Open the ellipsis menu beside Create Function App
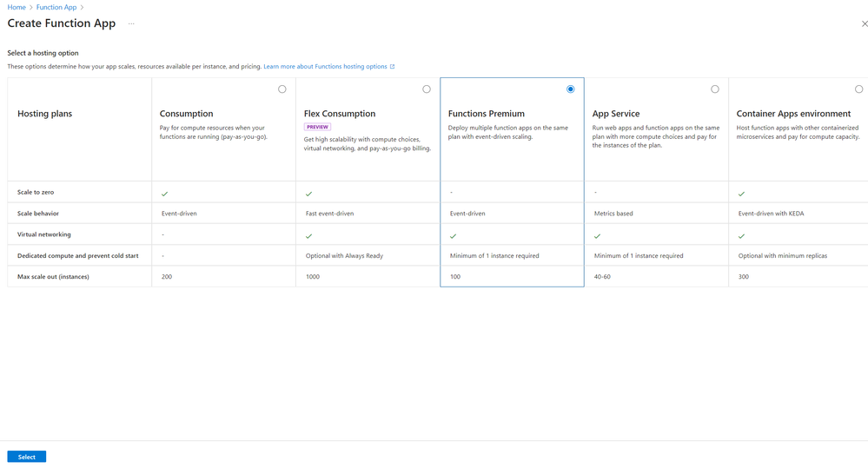The image size is (868, 468). tap(131, 23)
